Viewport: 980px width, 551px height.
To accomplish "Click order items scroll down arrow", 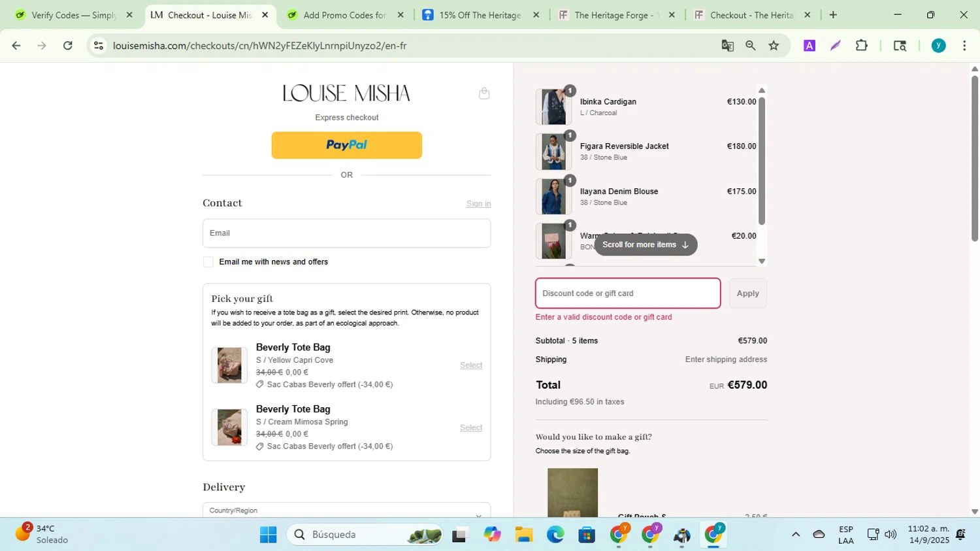I will point(762,261).
